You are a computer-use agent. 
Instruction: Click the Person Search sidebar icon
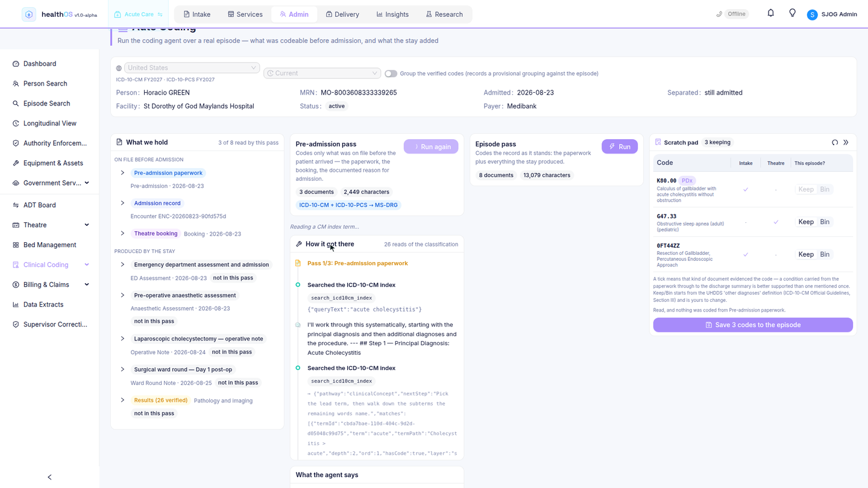pos(16,84)
